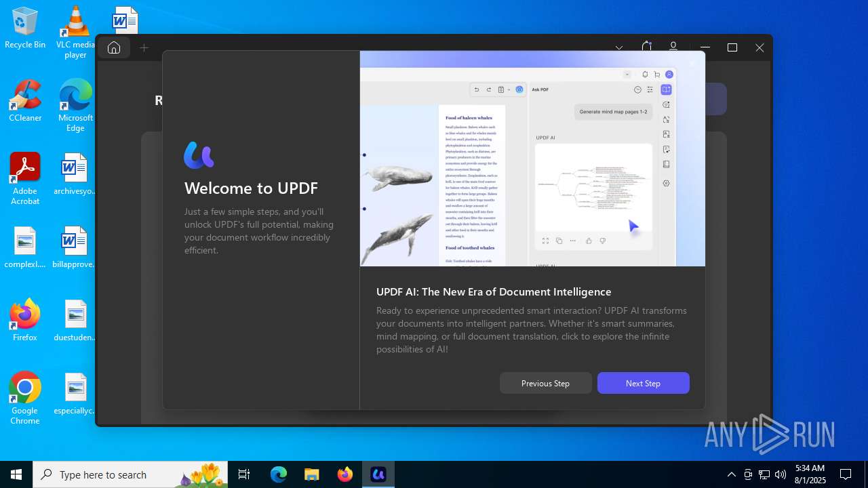Image resolution: width=868 pixels, height=488 pixels.
Task: Open File Explorer from the taskbar
Action: point(311,474)
